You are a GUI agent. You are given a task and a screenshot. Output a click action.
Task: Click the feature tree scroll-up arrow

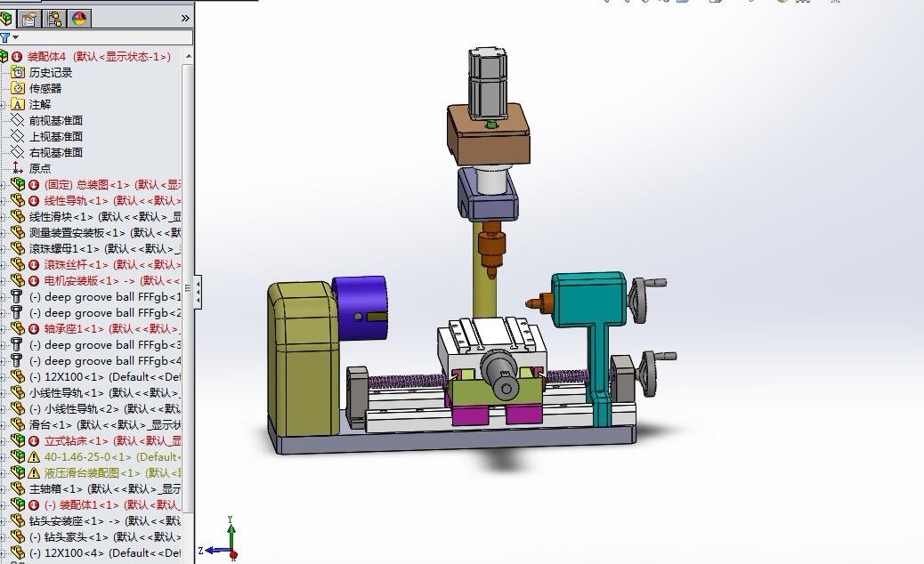[x=189, y=57]
